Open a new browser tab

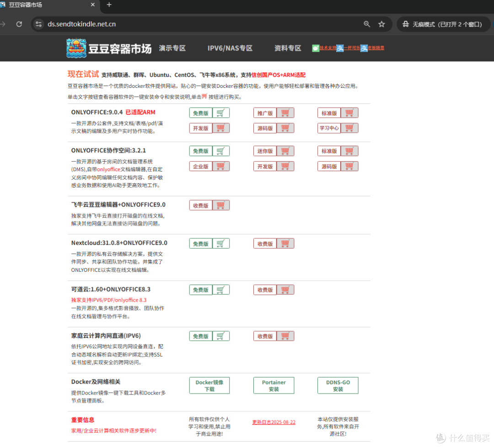point(109,5)
